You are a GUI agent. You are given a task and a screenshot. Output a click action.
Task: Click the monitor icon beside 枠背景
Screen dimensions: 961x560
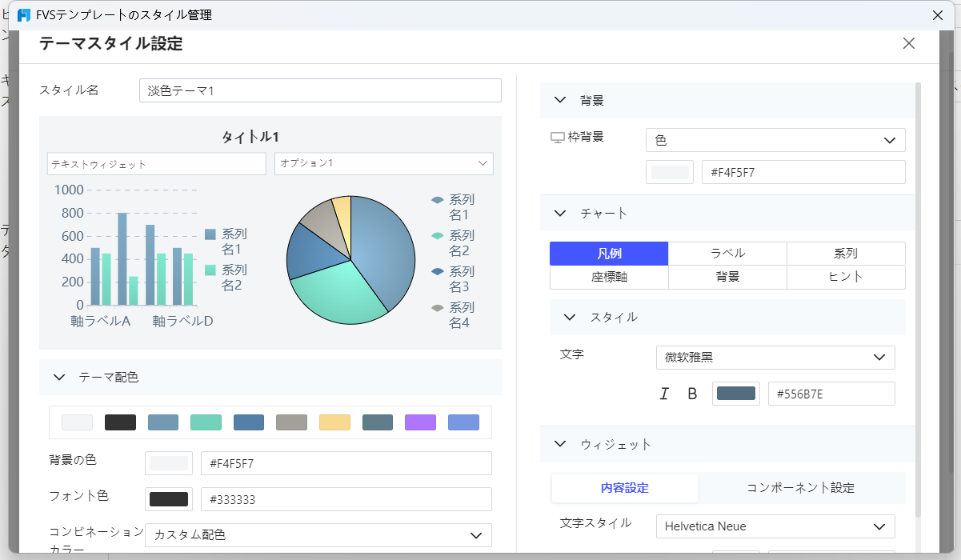coord(558,138)
